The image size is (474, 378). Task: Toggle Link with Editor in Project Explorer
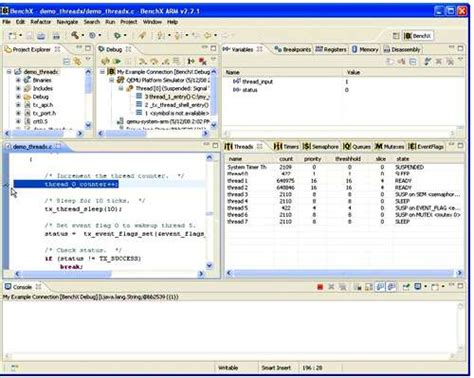point(77,61)
